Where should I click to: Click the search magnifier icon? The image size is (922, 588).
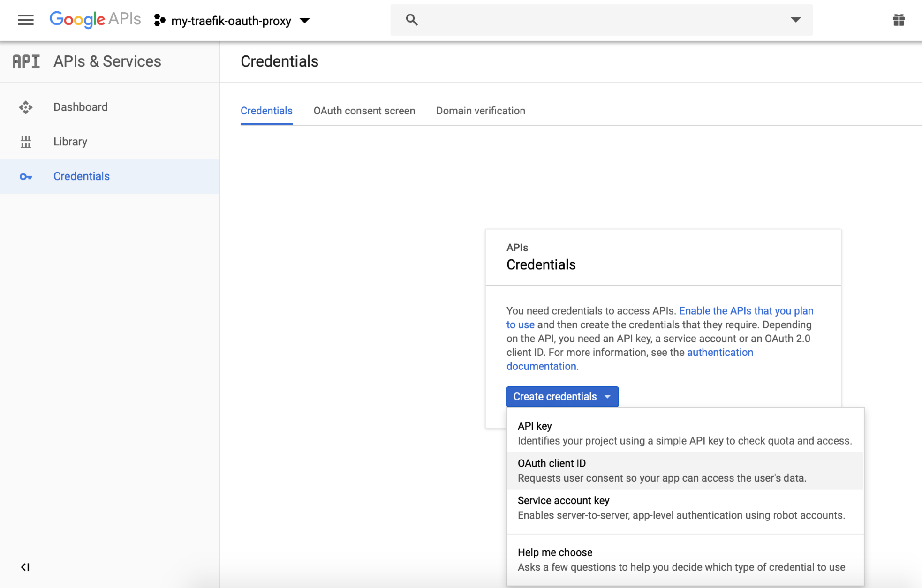[x=412, y=20]
